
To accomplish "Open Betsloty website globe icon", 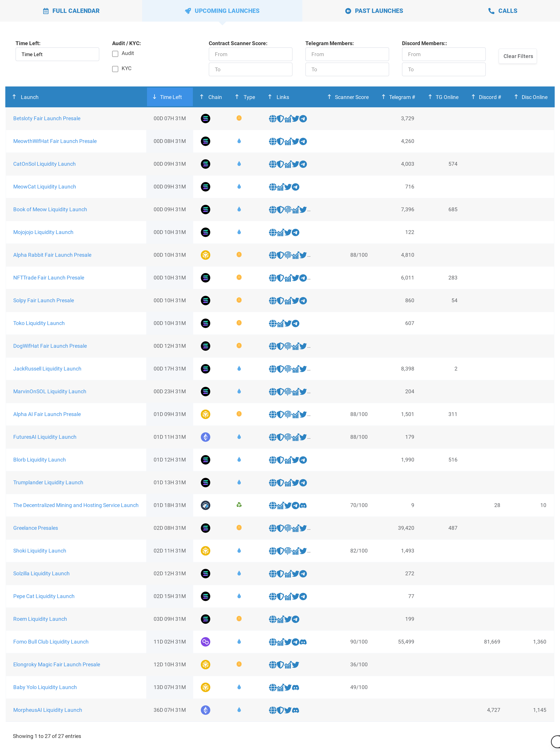I will pyautogui.click(x=273, y=119).
